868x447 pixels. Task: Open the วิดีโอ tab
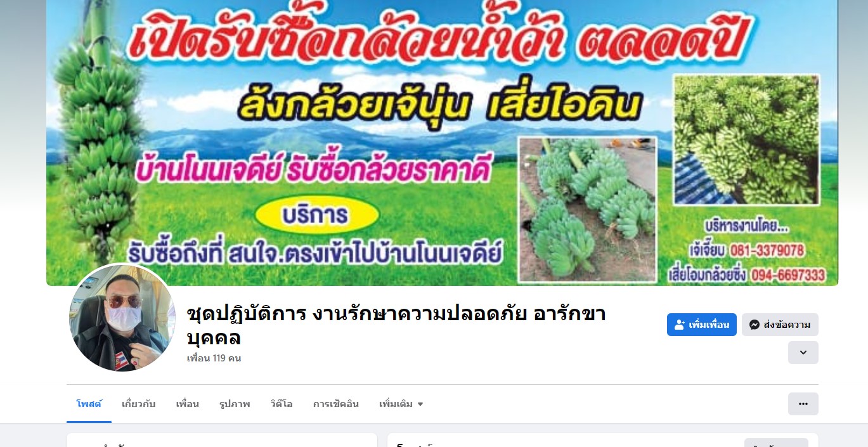point(282,404)
